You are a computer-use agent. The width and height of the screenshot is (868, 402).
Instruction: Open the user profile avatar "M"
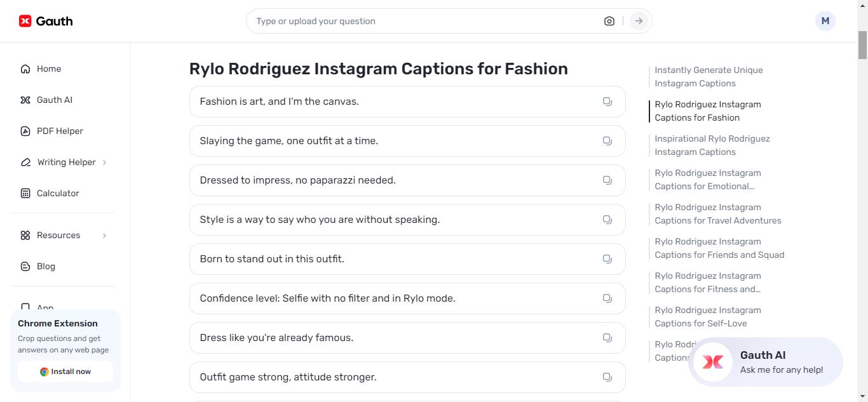pyautogui.click(x=825, y=21)
